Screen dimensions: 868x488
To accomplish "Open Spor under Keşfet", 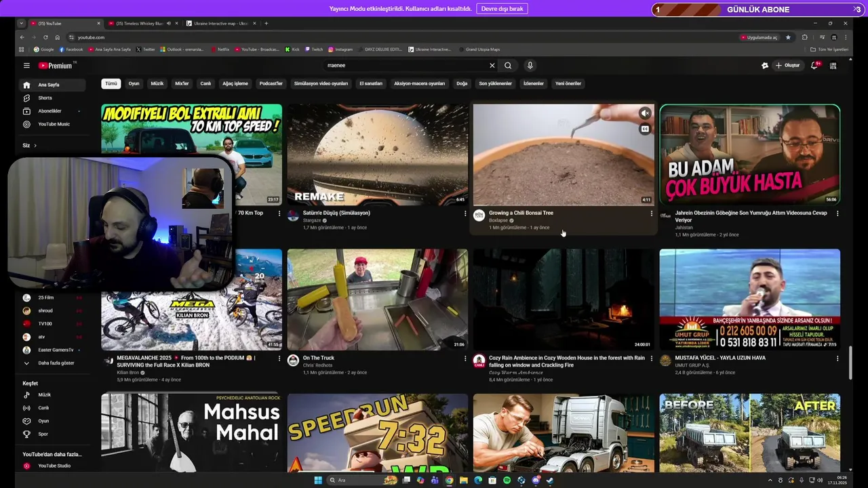I will pyautogui.click(x=52, y=434).
